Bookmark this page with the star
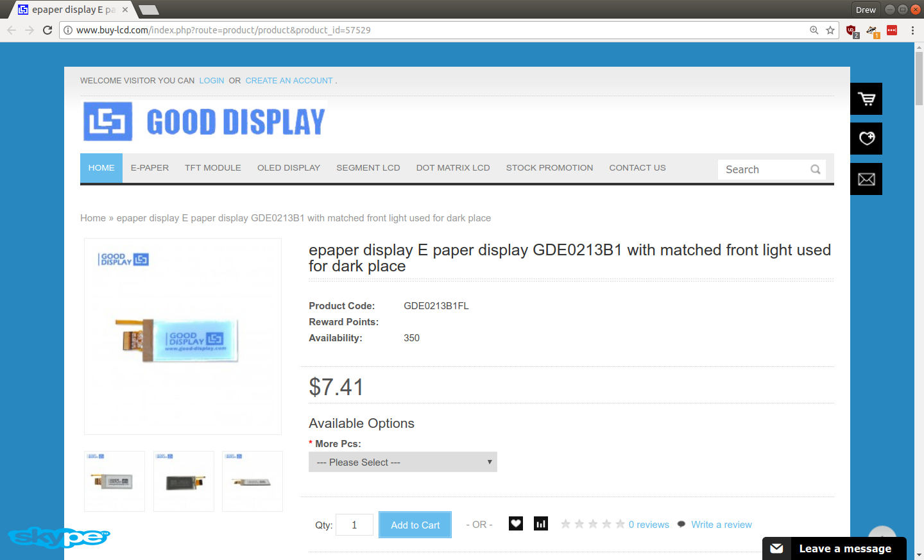This screenshot has height=560, width=924. [x=830, y=30]
